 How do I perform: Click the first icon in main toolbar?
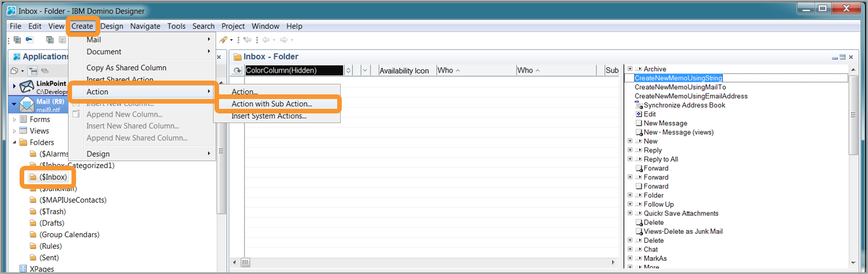click(x=17, y=40)
